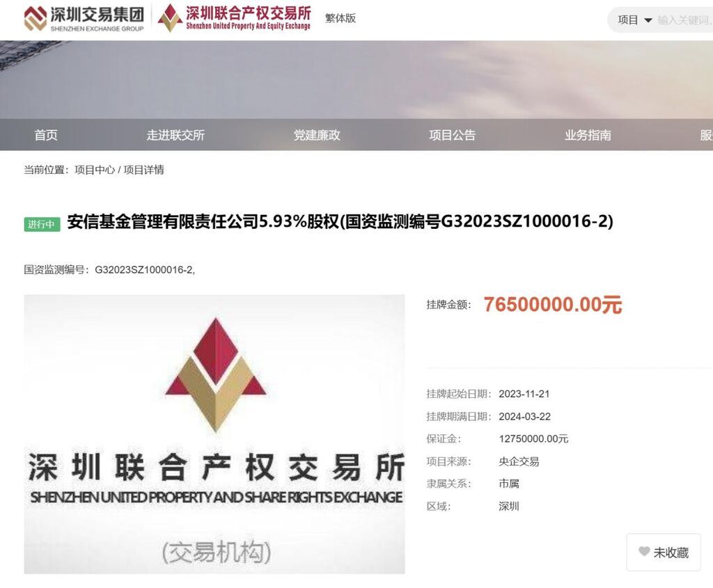Click the partially visible 服 navigation item
Image resolution: width=713 pixels, height=588 pixels.
[706, 135]
